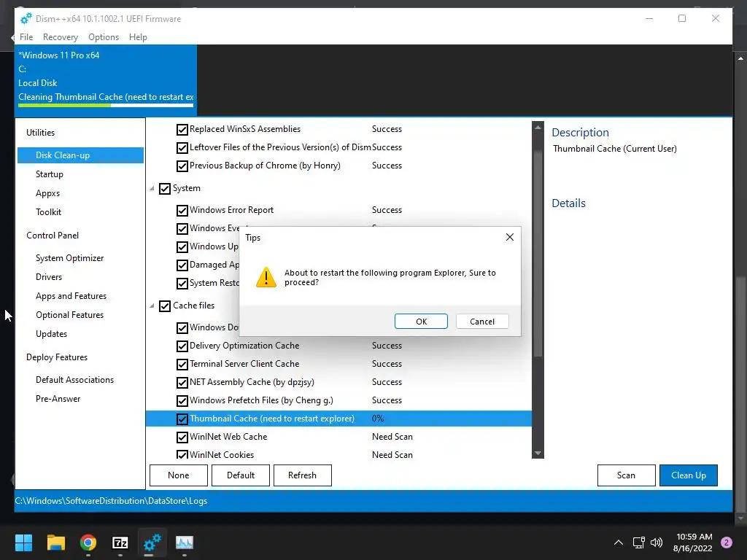Screen dimensions: 747x560
Task: Open Updates in the sidebar
Action: point(52,334)
